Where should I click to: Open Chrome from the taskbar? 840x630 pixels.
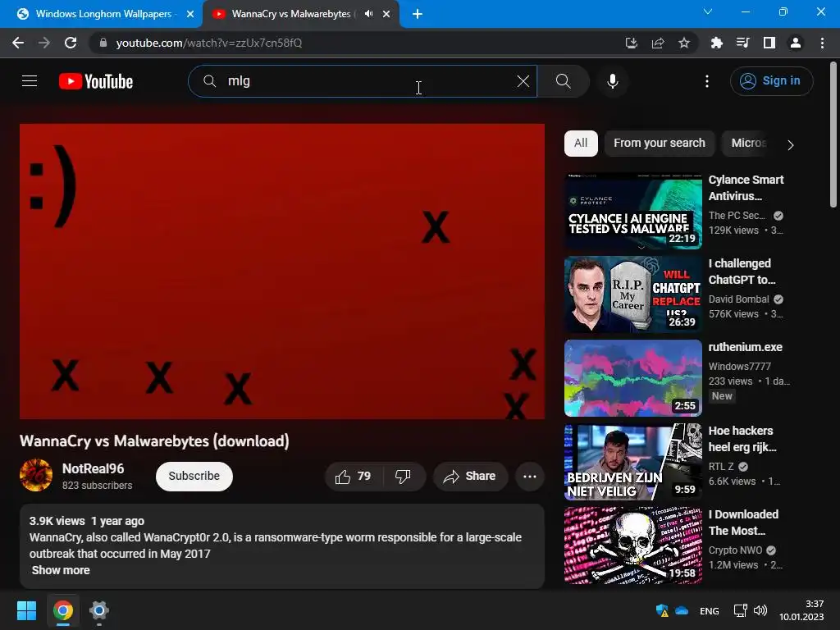pyautogui.click(x=63, y=610)
